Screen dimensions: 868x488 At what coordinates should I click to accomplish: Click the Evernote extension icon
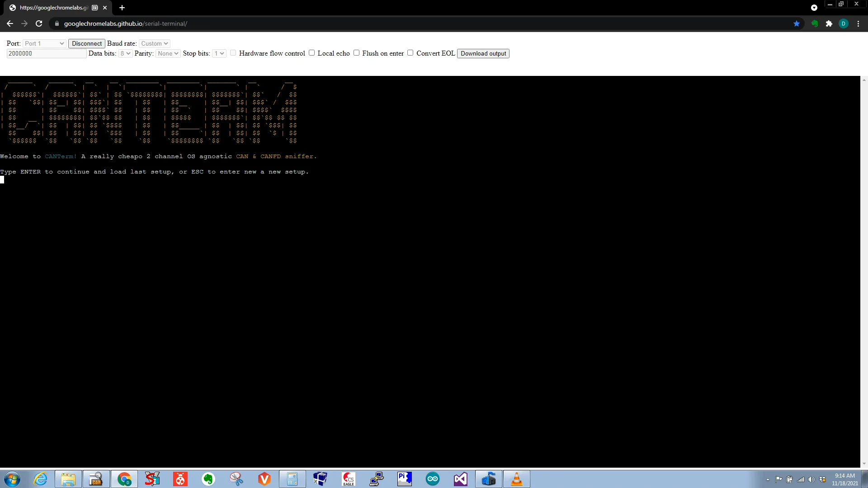815,23
